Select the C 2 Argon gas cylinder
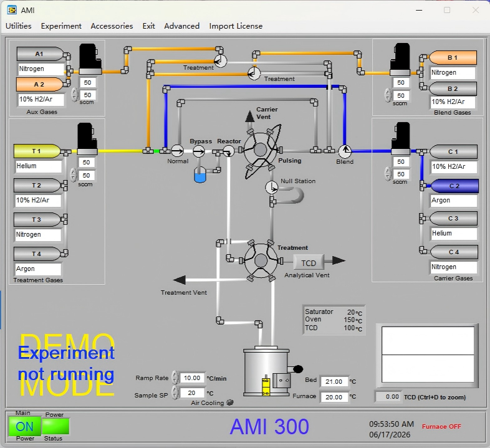The width and height of the screenshot is (490, 448). tap(454, 186)
